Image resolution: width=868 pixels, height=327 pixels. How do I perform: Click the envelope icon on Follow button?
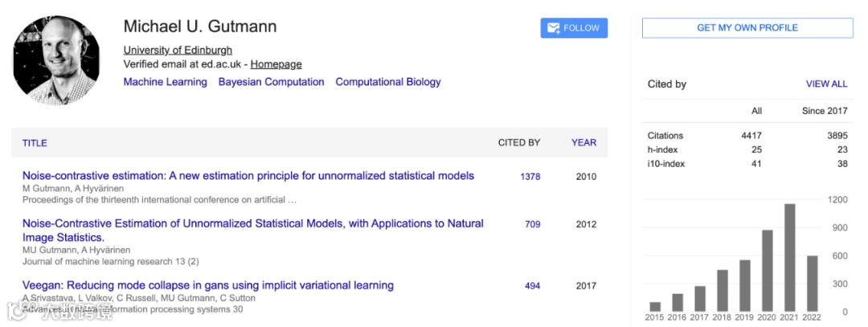pos(553,28)
